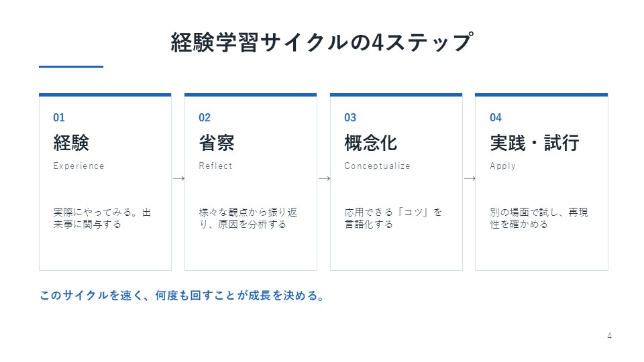Click the arrow between 概念化 and 実践・試行 cards
644x362 pixels.
[x=470, y=178]
